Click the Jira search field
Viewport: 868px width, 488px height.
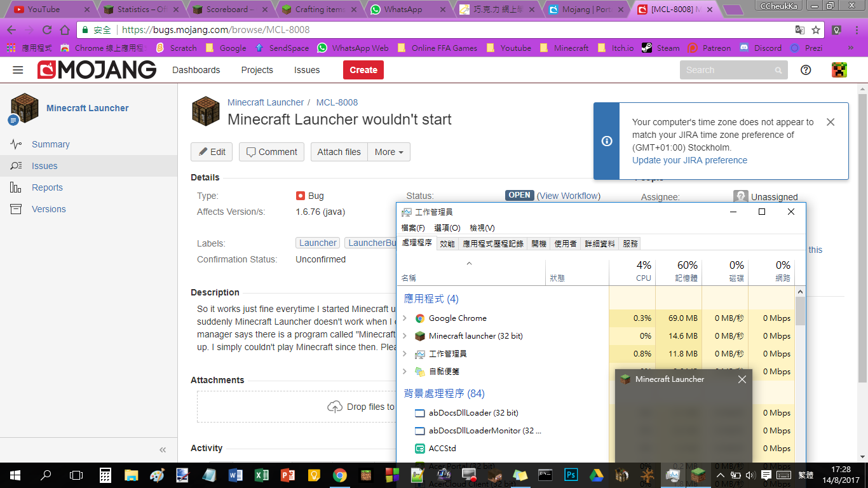click(x=728, y=70)
